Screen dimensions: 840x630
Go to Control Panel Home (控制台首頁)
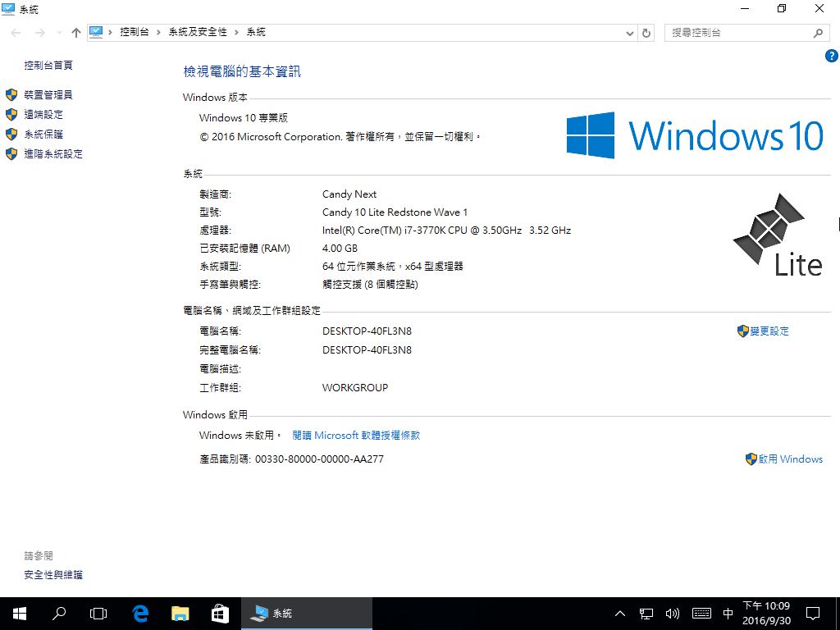(48, 66)
